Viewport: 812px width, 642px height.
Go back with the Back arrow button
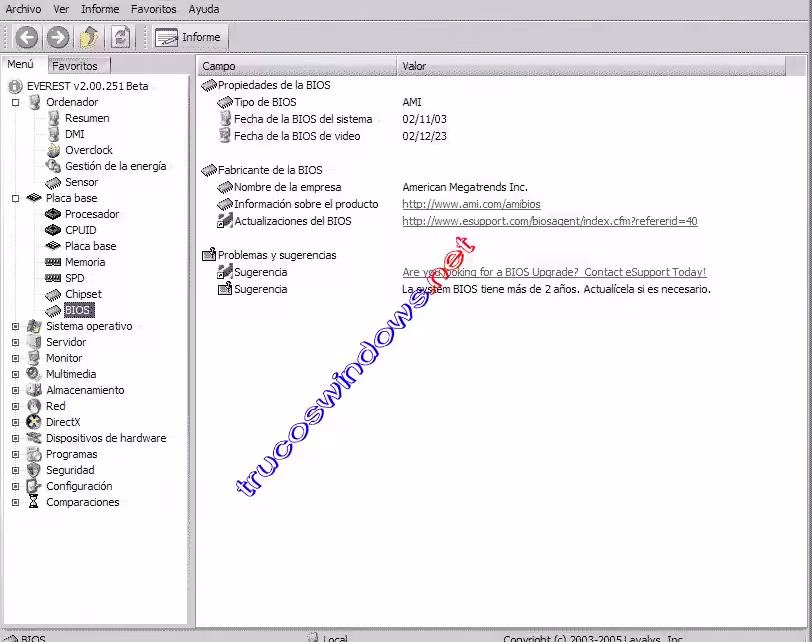tap(26, 37)
